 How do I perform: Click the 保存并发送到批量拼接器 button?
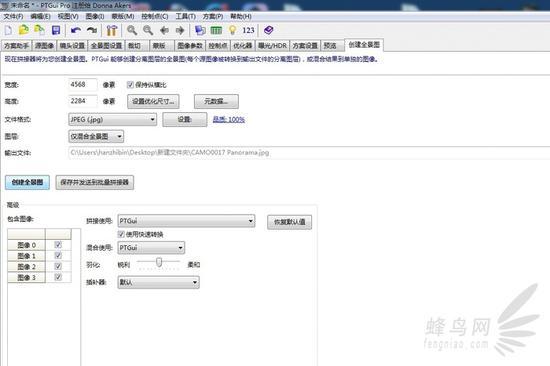click(x=95, y=182)
